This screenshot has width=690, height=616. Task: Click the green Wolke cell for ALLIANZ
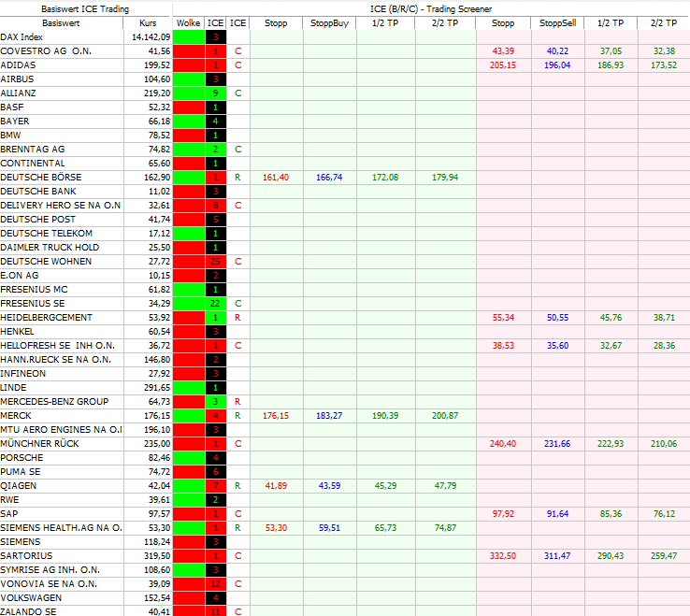point(189,93)
